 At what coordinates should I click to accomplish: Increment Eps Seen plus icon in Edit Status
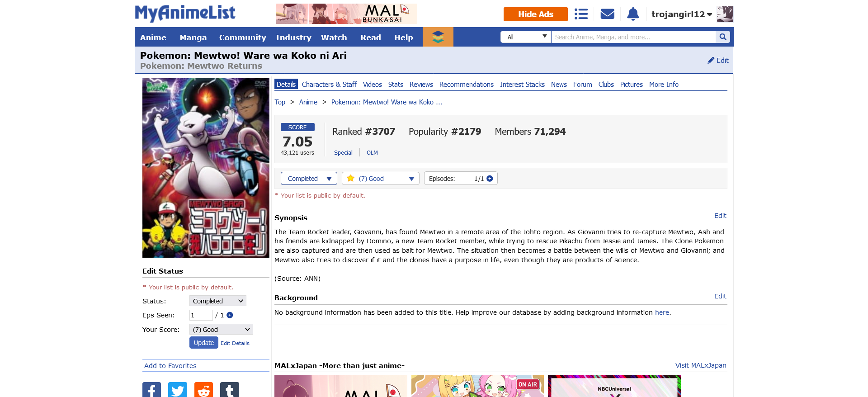pos(230,315)
